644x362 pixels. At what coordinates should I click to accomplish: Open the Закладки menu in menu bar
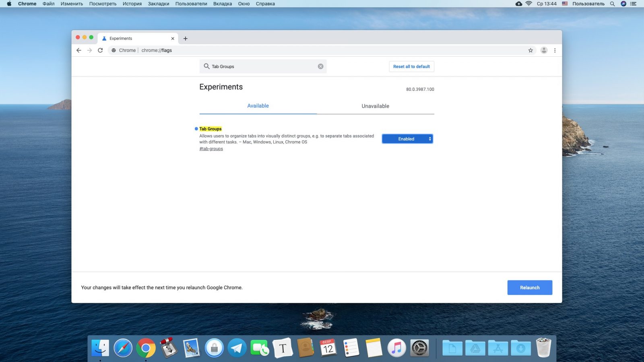158,4
